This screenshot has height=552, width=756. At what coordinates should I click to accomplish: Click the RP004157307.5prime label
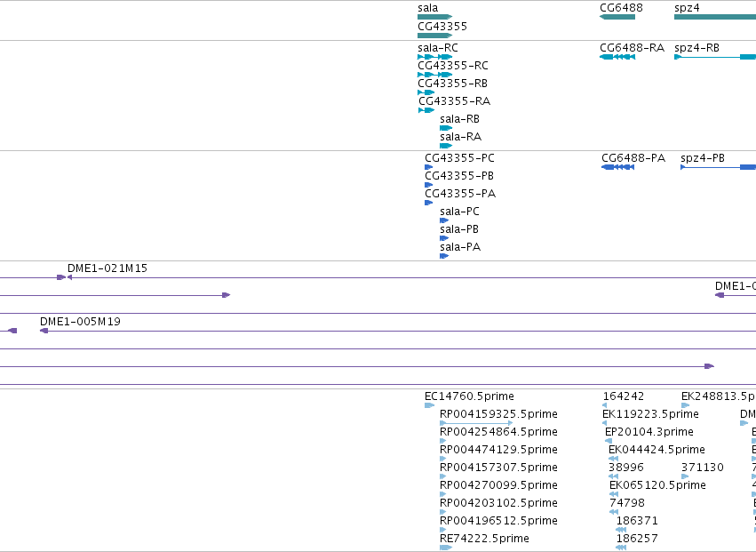coord(498,468)
